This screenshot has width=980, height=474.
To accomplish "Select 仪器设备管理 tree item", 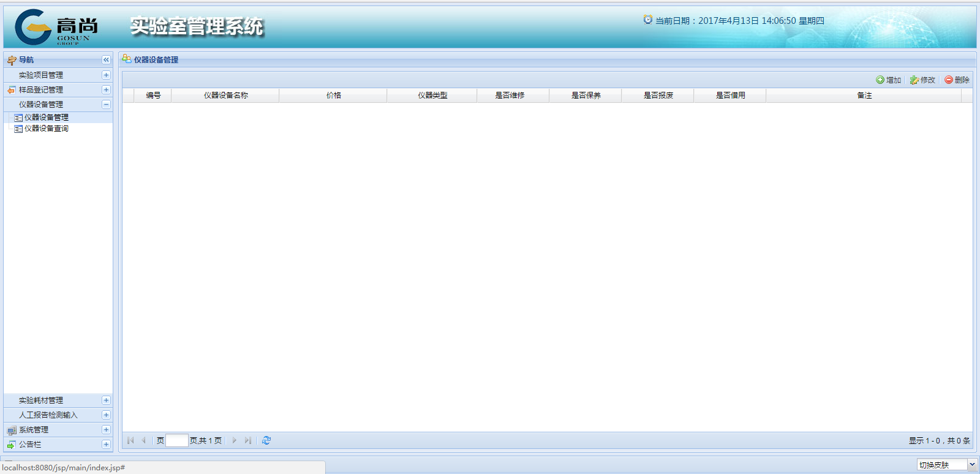I will (x=46, y=118).
